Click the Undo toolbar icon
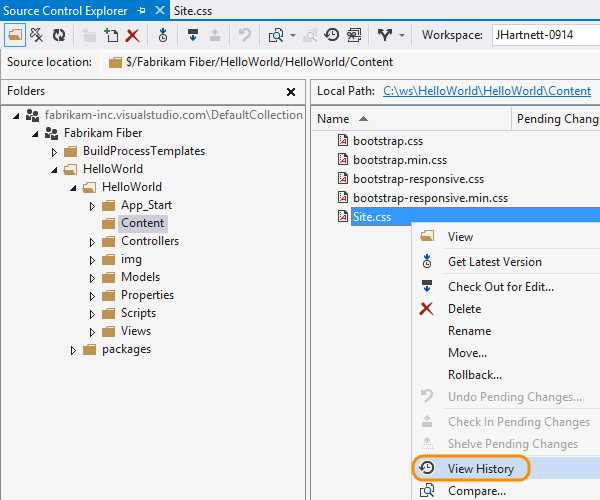600x500 pixels. click(245, 35)
